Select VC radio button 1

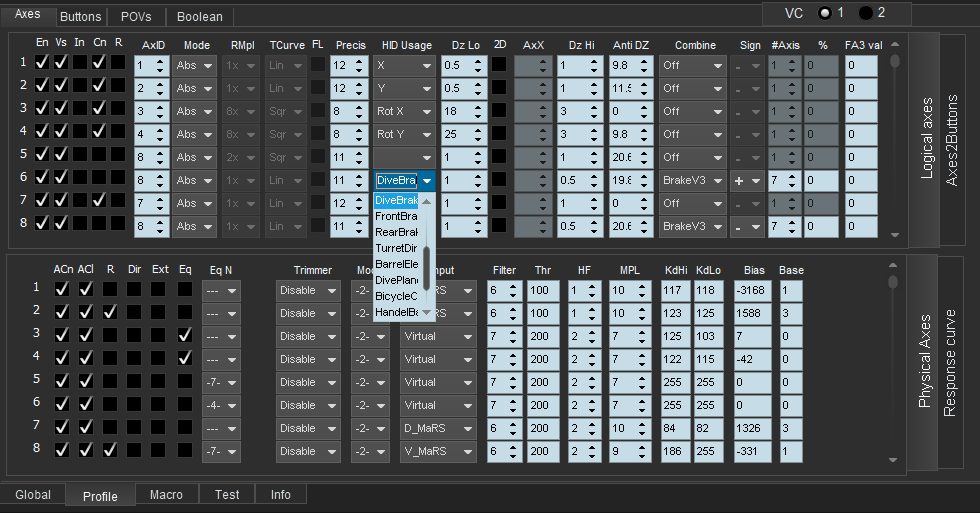pos(825,12)
